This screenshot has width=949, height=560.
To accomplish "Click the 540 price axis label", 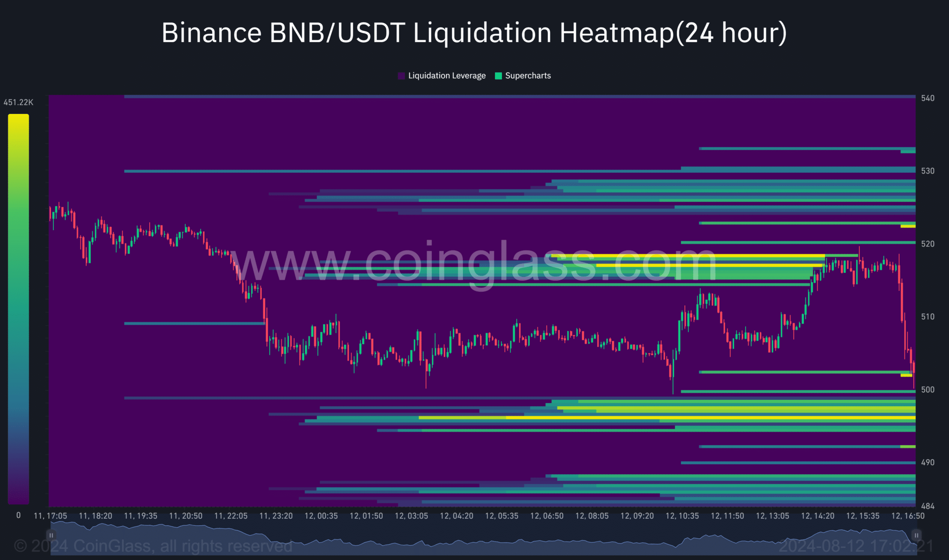I will point(927,98).
